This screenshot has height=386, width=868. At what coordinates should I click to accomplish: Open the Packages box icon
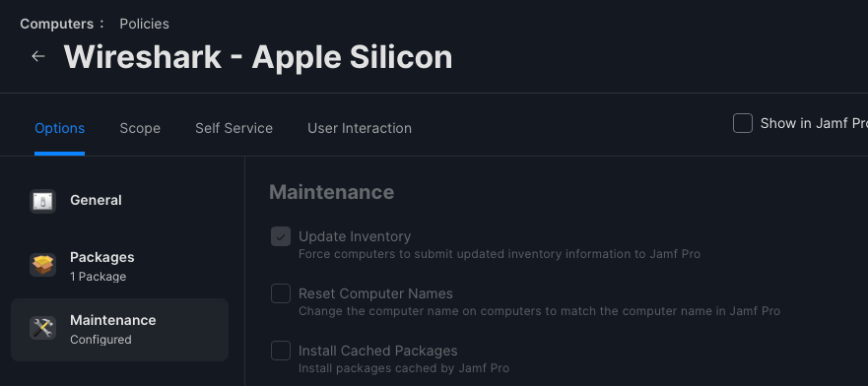(x=42, y=265)
